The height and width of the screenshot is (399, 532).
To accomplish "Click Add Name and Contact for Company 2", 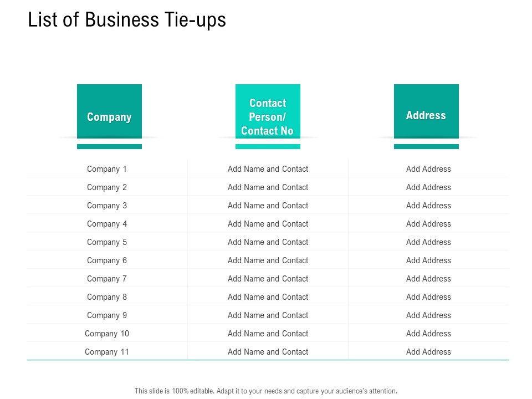I will tap(268, 187).
